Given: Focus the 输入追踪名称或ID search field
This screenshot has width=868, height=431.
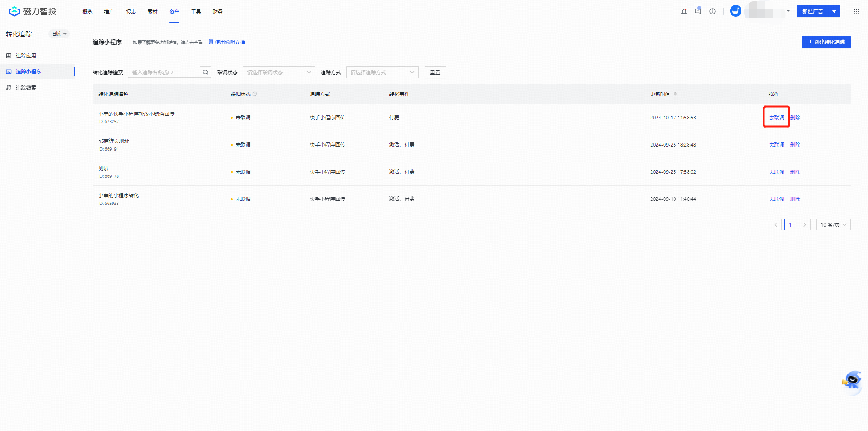Looking at the screenshot, I should tap(164, 72).
